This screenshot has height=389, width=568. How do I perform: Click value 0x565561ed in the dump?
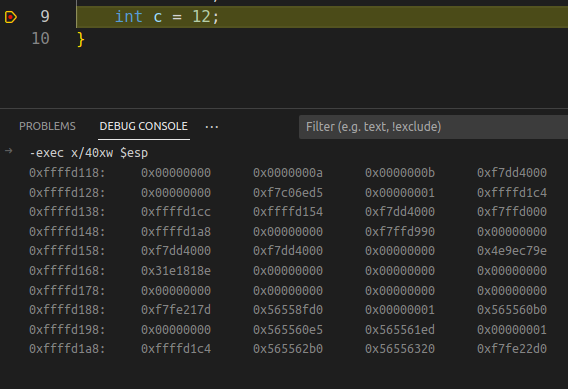pyautogui.click(x=400, y=330)
